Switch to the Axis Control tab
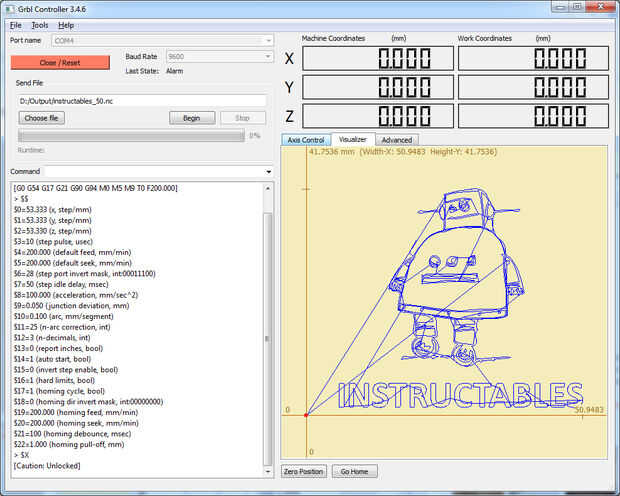The image size is (620, 496). [x=306, y=140]
